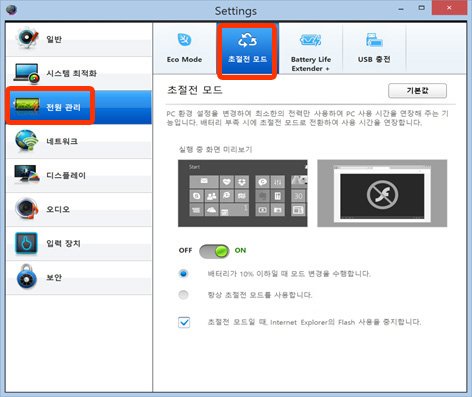This screenshot has height=397, width=472.
Task: Open the 오디오 category
Action: (79, 209)
